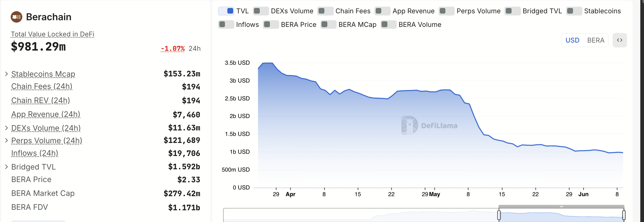Toggle the TVL chart switch
Image resolution: width=644 pixels, height=222 pixels.
tap(226, 11)
